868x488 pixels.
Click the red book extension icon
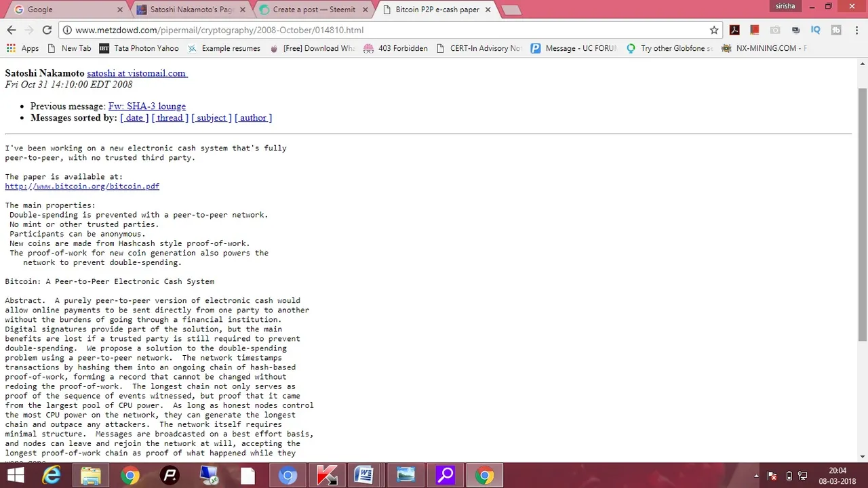click(755, 30)
